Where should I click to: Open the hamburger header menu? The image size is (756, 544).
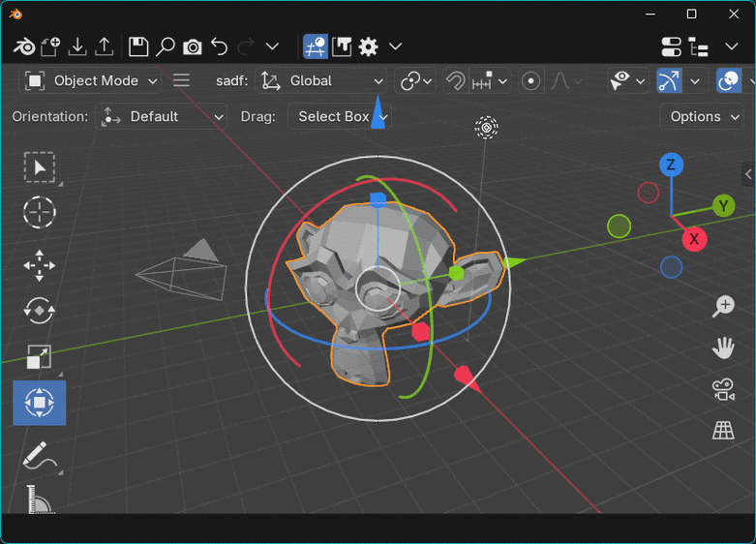pyautogui.click(x=181, y=80)
